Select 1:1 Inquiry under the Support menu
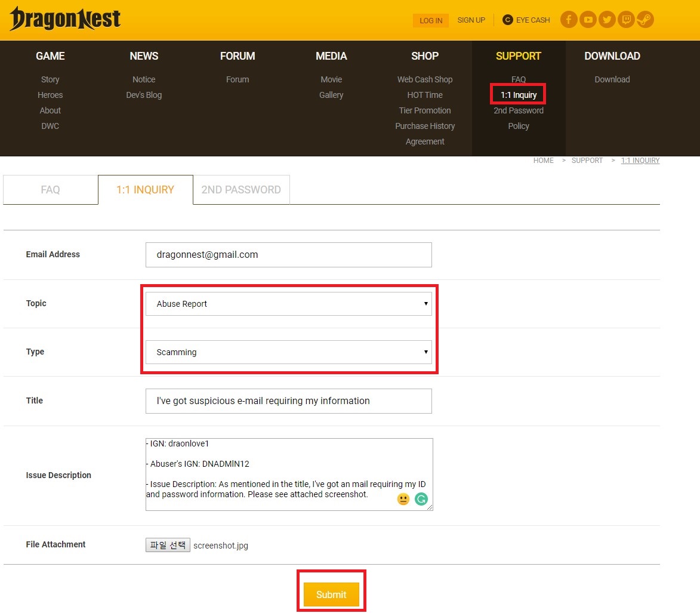The width and height of the screenshot is (700, 613). click(x=518, y=95)
